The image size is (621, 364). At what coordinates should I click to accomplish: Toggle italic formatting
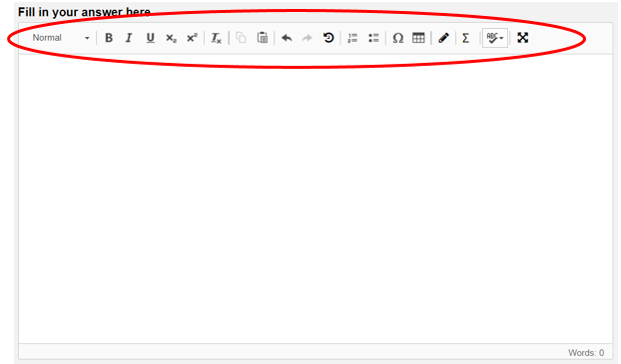[x=129, y=38]
